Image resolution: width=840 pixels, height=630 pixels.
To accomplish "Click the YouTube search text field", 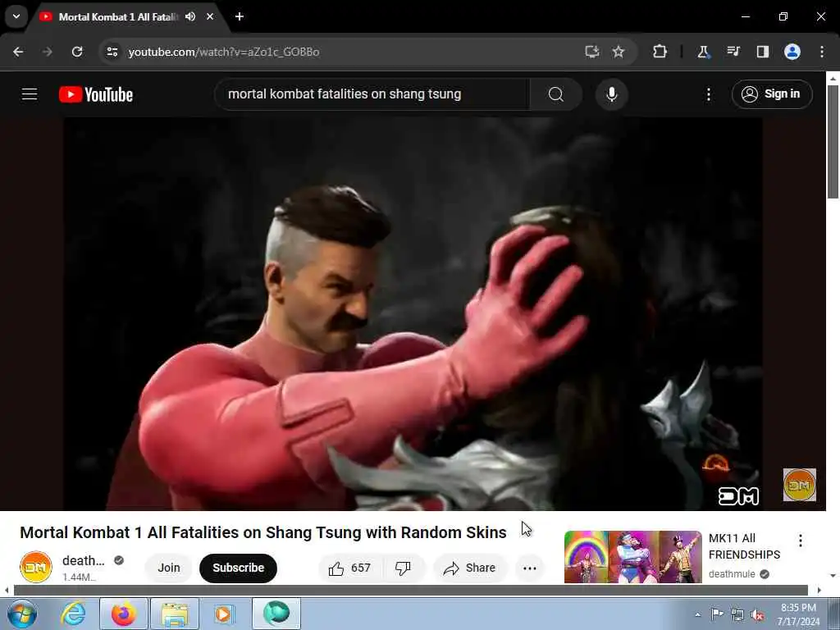I will [372, 94].
